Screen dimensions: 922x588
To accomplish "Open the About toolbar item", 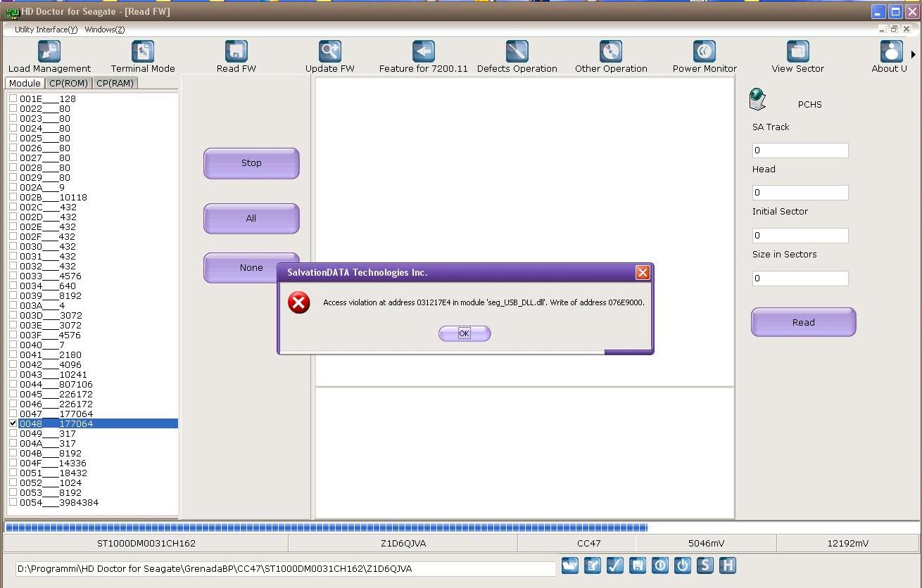I will [x=891, y=56].
